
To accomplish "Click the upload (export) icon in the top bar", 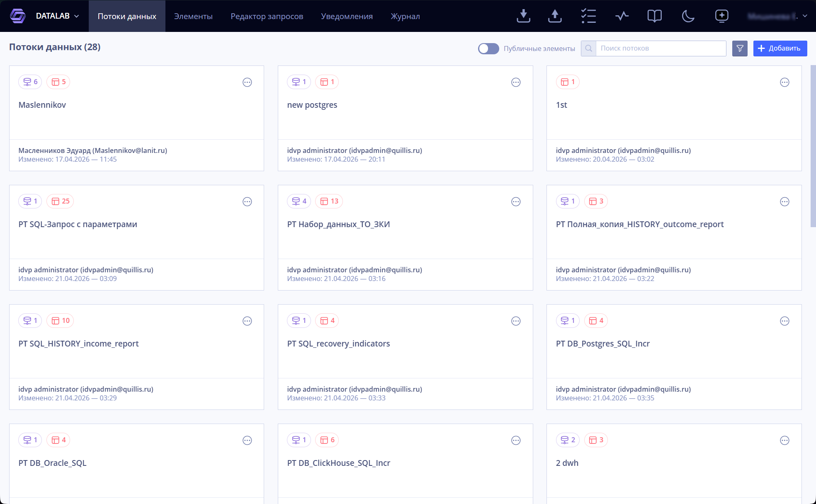I will (x=555, y=16).
